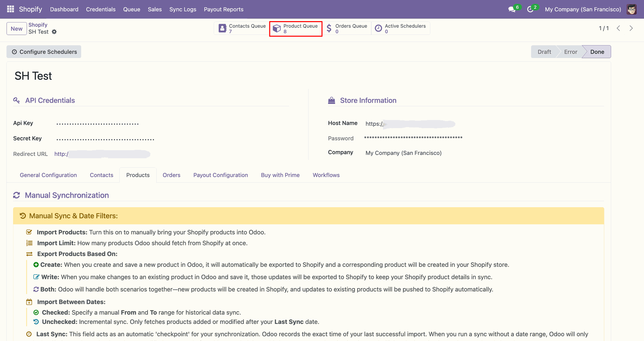Click the Password masked field
This screenshot has width=644, height=341.
[x=413, y=138]
